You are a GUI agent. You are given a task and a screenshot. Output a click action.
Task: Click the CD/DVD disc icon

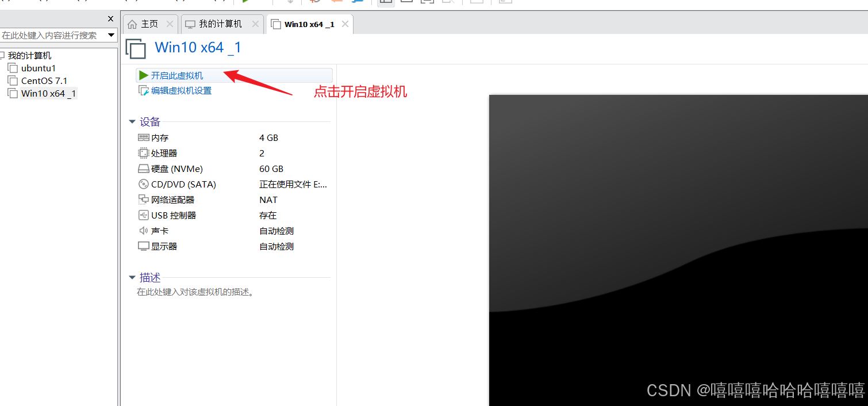point(144,185)
